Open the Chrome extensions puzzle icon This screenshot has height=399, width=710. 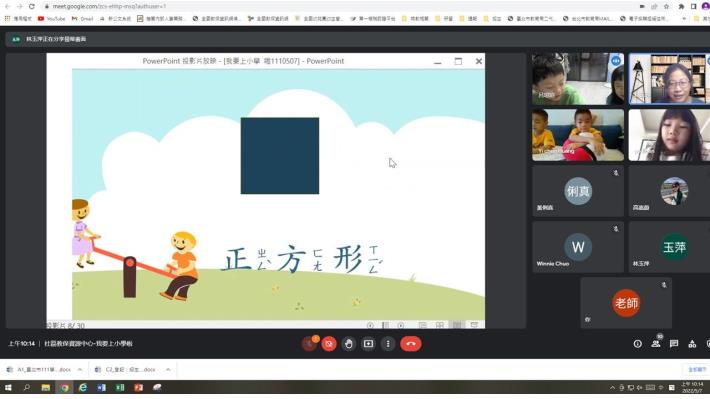pos(681,6)
